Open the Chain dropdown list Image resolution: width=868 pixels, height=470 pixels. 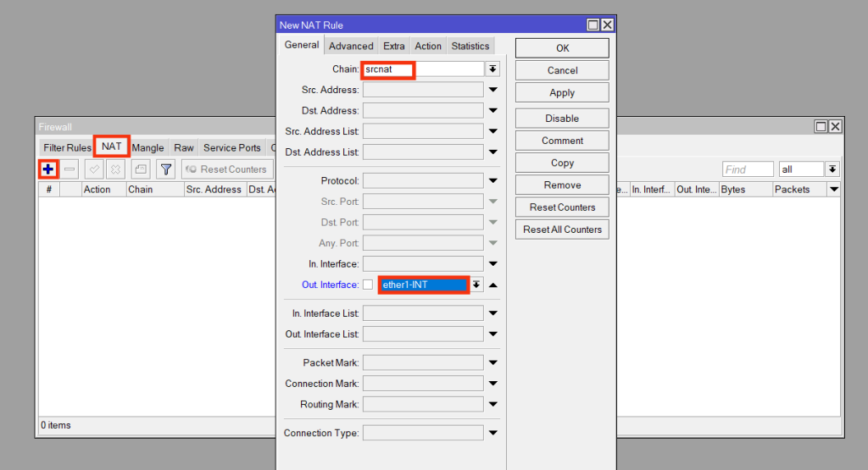coord(492,69)
